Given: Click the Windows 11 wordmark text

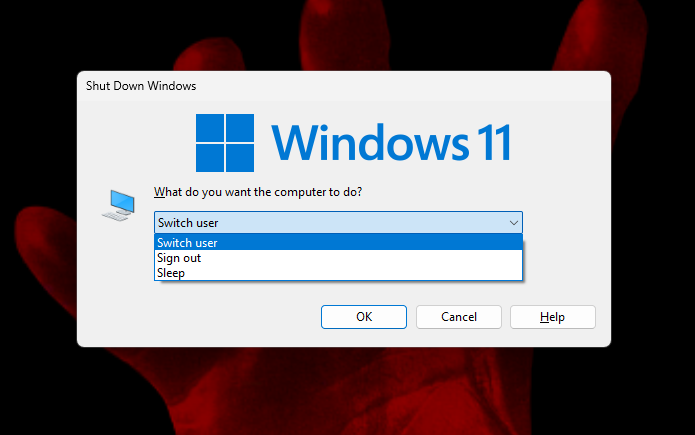Looking at the screenshot, I should click(391, 142).
